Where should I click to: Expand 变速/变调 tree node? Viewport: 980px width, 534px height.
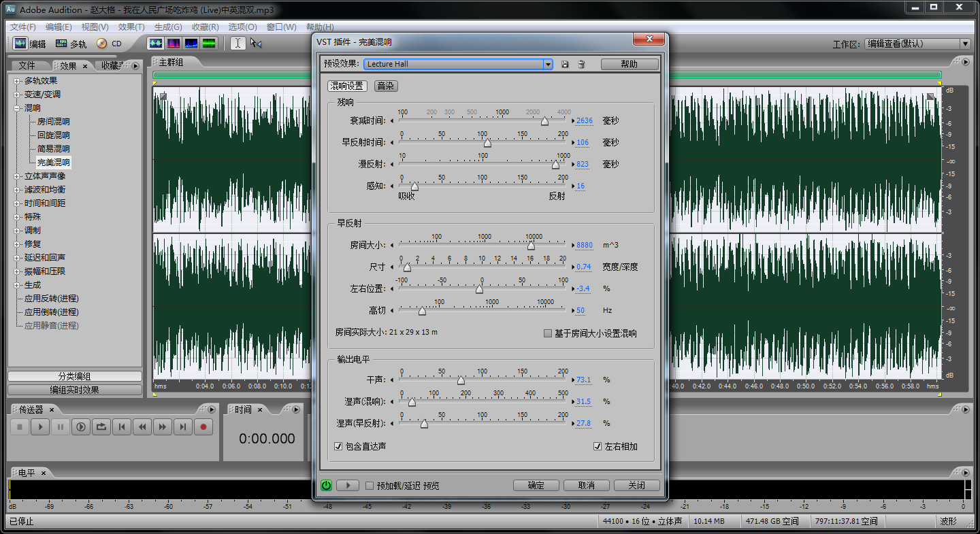pyautogui.click(x=17, y=95)
